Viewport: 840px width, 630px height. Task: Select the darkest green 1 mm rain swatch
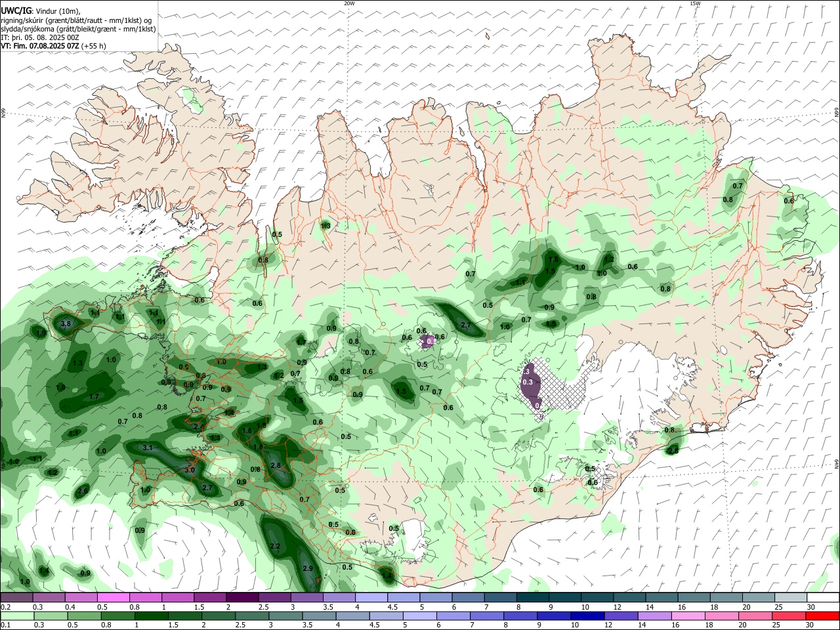coord(151,616)
